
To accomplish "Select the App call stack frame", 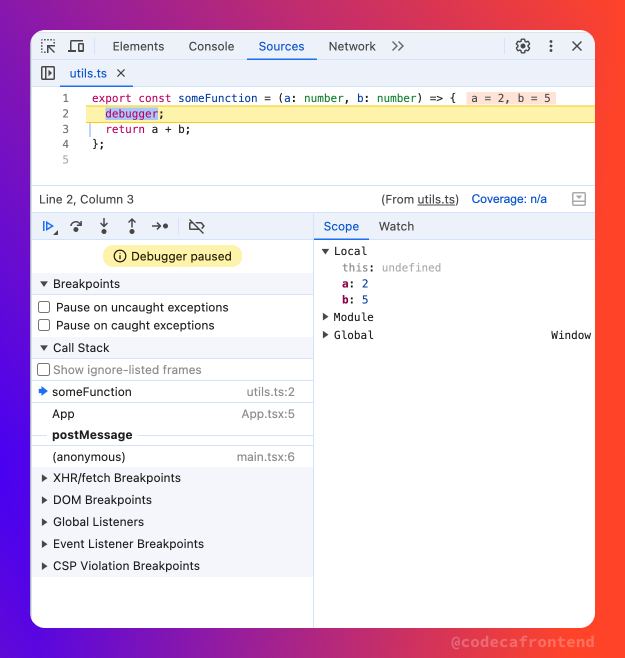I will 173,414.
